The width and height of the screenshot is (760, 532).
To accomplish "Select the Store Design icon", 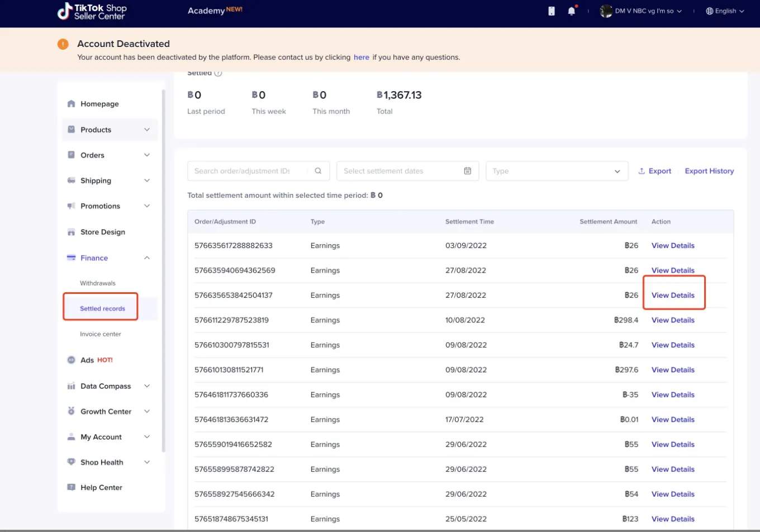I will [71, 232].
